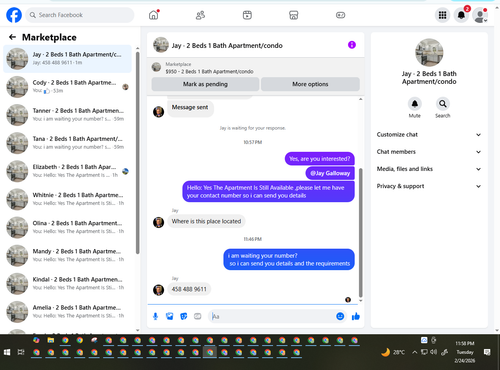Choose a GIF icon
The width and height of the screenshot is (500, 370).
pyautogui.click(x=198, y=316)
